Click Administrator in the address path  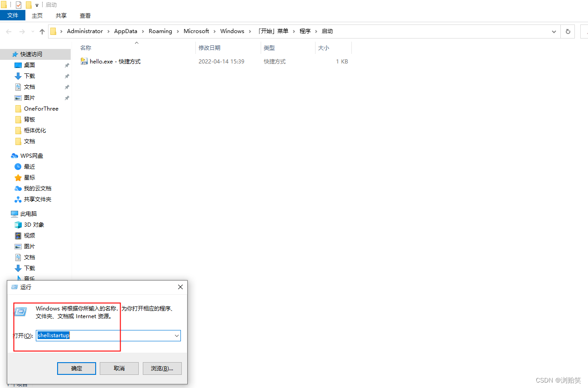85,31
